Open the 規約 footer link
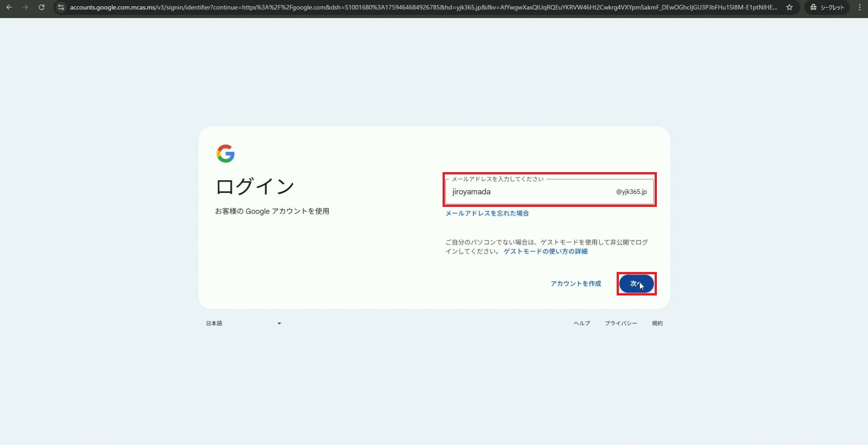The width and height of the screenshot is (868, 445). 657,323
